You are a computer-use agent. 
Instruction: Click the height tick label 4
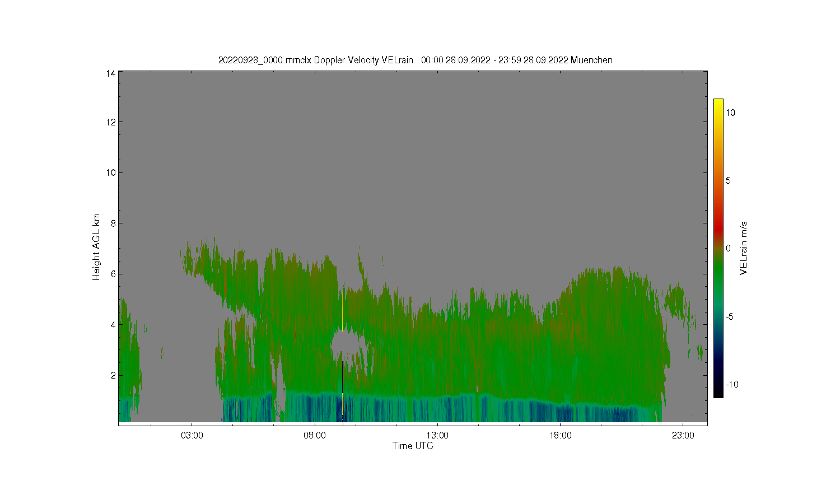tap(113, 325)
